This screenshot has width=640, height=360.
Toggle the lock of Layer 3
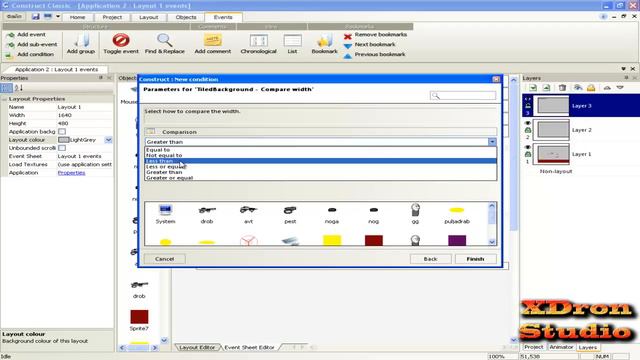click(527, 106)
